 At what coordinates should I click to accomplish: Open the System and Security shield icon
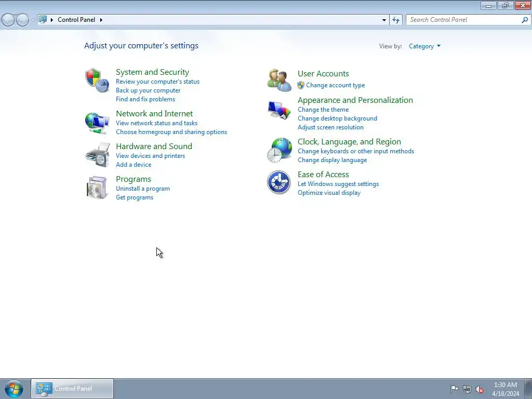[97, 81]
